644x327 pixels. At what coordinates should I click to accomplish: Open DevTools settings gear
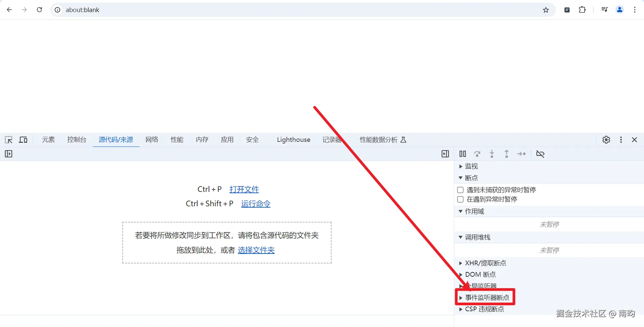[x=606, y=140]
